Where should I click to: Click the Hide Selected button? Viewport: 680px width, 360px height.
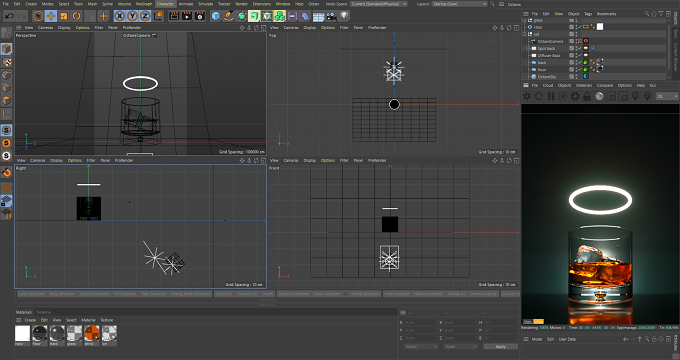(x=397, y=294)
